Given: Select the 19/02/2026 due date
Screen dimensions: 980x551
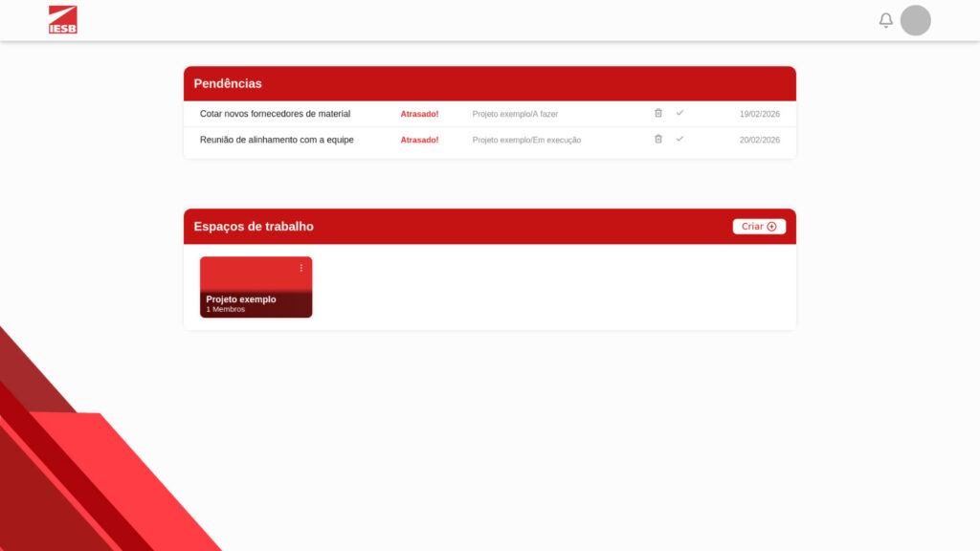Looking at the screenshot, I should coord(759,114).
